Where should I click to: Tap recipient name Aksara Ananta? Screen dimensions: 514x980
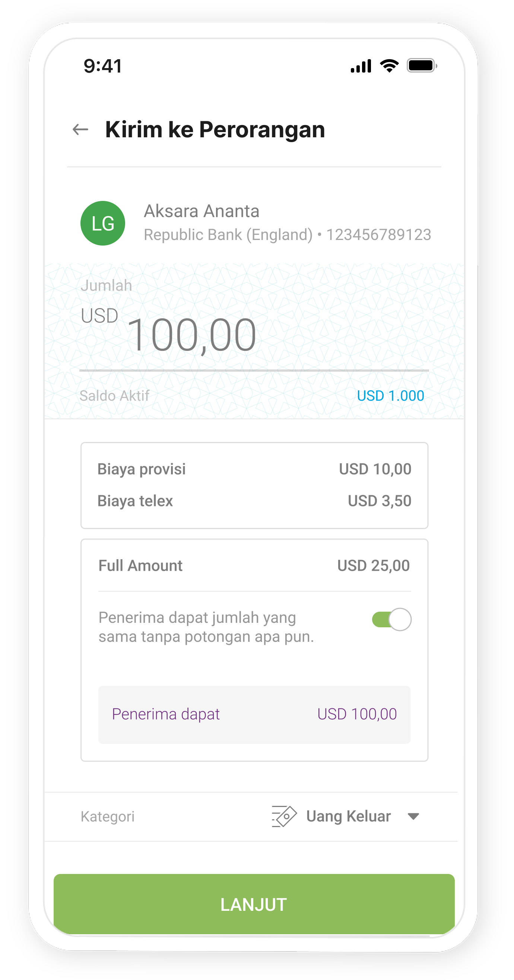point(202,211)
